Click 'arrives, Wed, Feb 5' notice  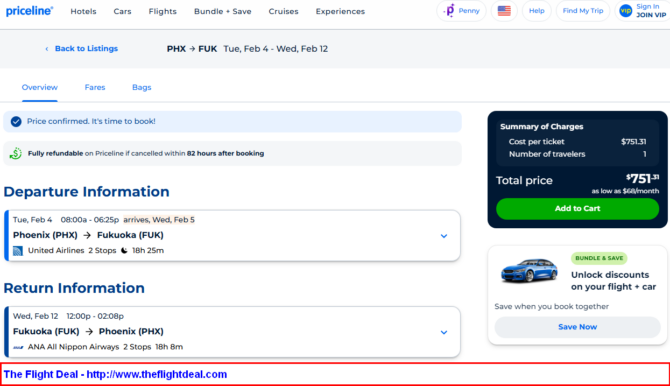pos(159,220)
